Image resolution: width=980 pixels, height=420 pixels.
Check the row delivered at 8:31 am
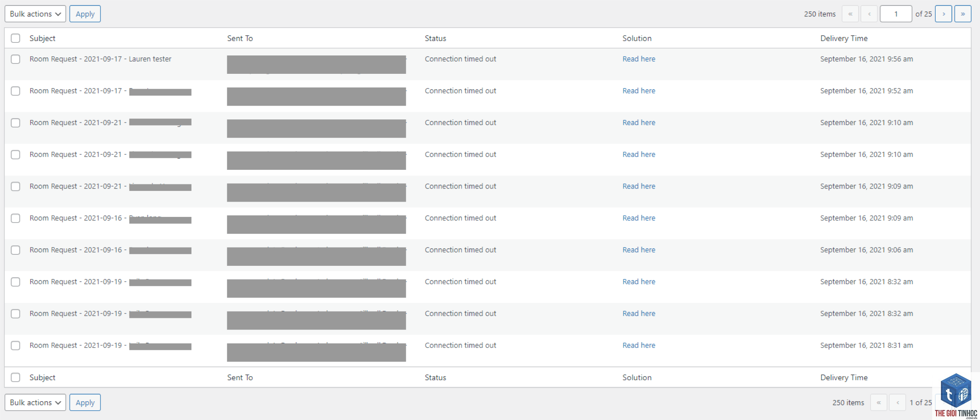tap(15, 346)
